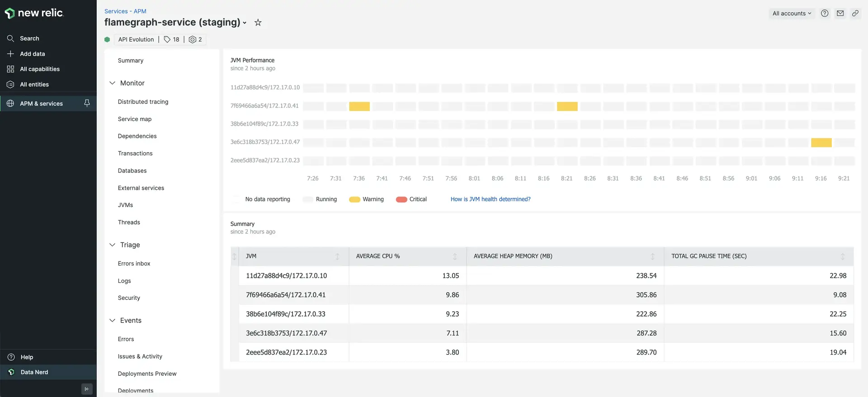Open External services
Screen dimensions: 868x397
click(141, 188)
